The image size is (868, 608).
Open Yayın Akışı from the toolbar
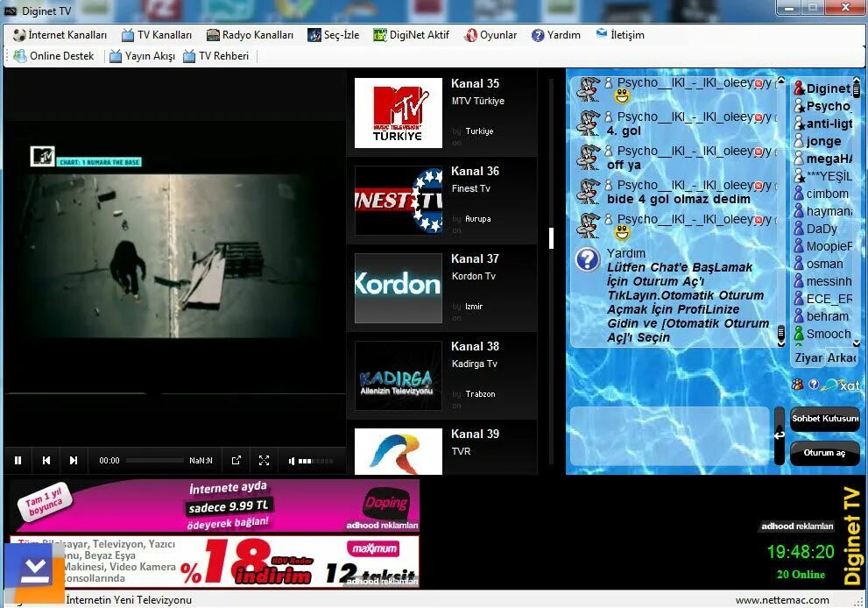coord(142,56)
